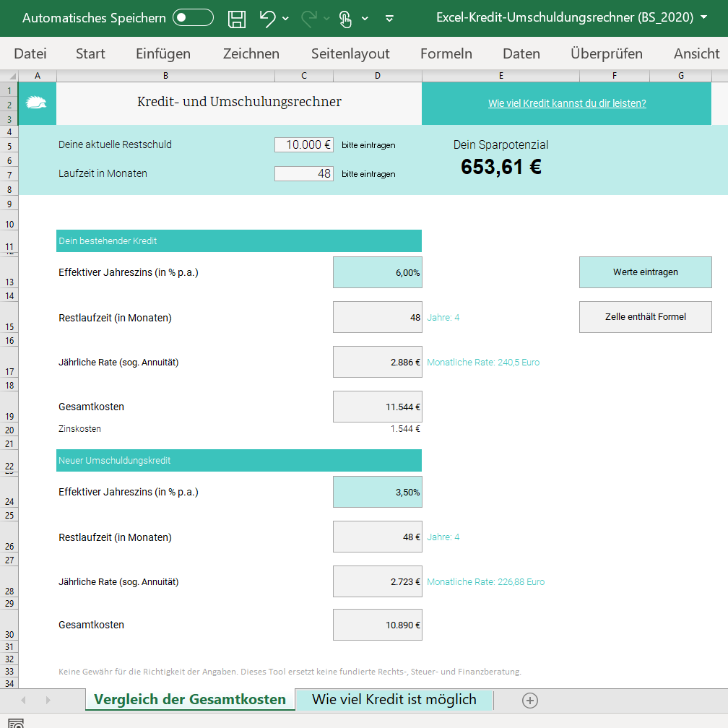Image resolution: width=728 pixels, height=728 pixels.
Task: Click the 'Kredit- und Umschulungsrechner' title
Action: click(x=239, y=102)
